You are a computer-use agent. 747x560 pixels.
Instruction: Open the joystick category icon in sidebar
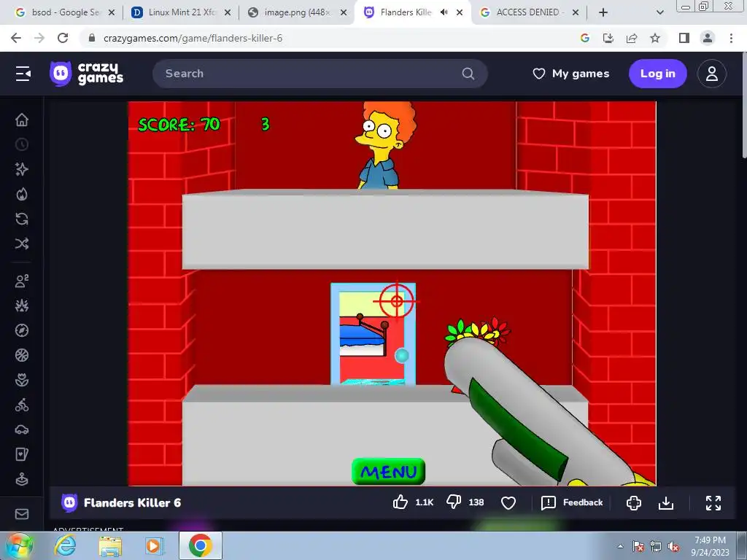[22, 480]
